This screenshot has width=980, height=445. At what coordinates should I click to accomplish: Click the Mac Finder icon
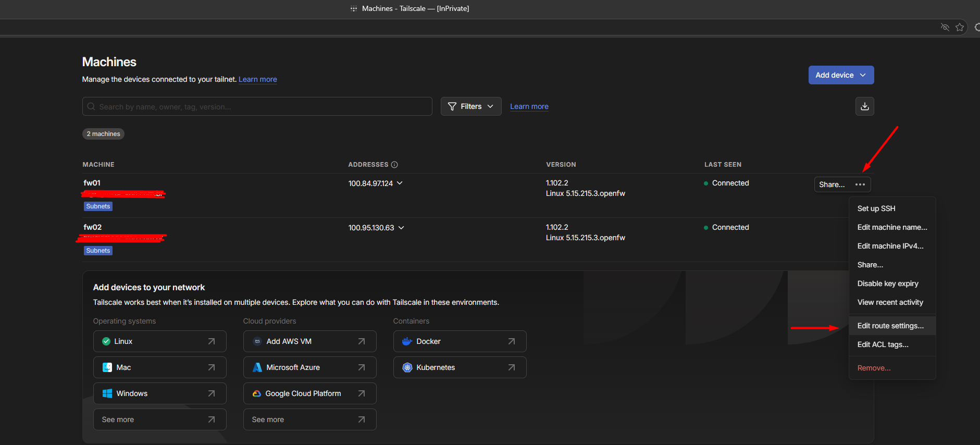point(107,367)
